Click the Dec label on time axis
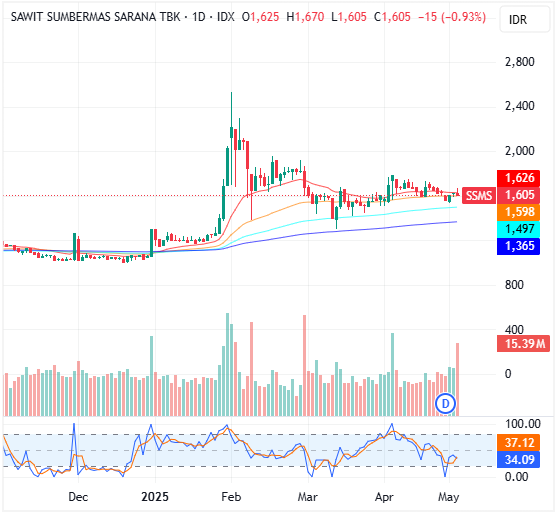 pyautogui.click(x=78, y=497)
